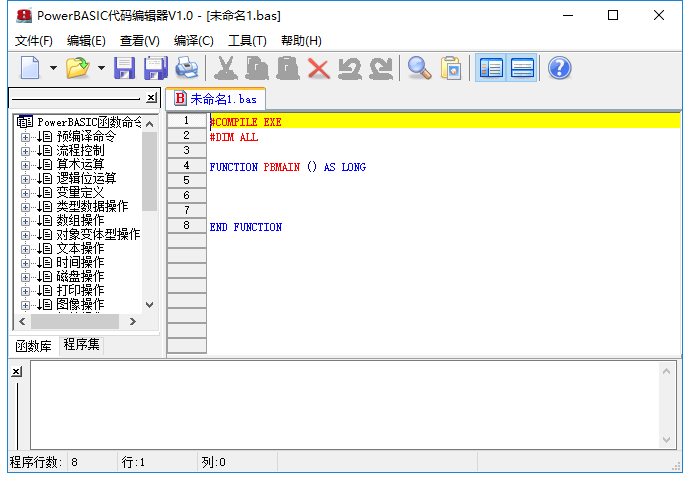Open a file with folder icon
This screenshot has width=690, height=480.
(78, 68)
